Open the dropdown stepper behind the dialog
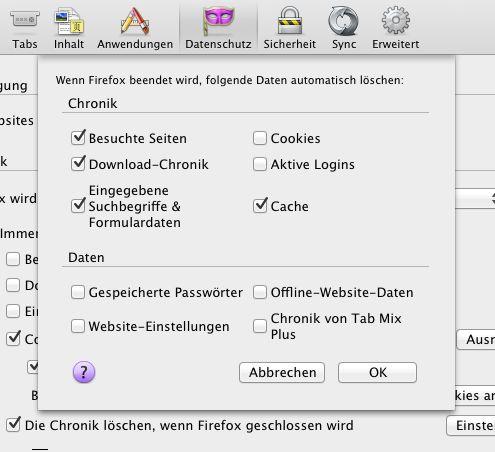 (x=475, y=199)
